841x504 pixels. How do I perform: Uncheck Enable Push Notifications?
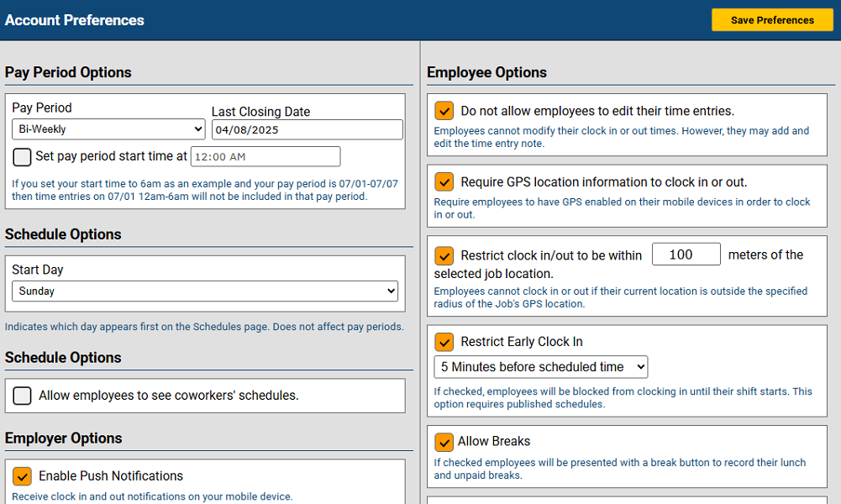coord(22,476)
